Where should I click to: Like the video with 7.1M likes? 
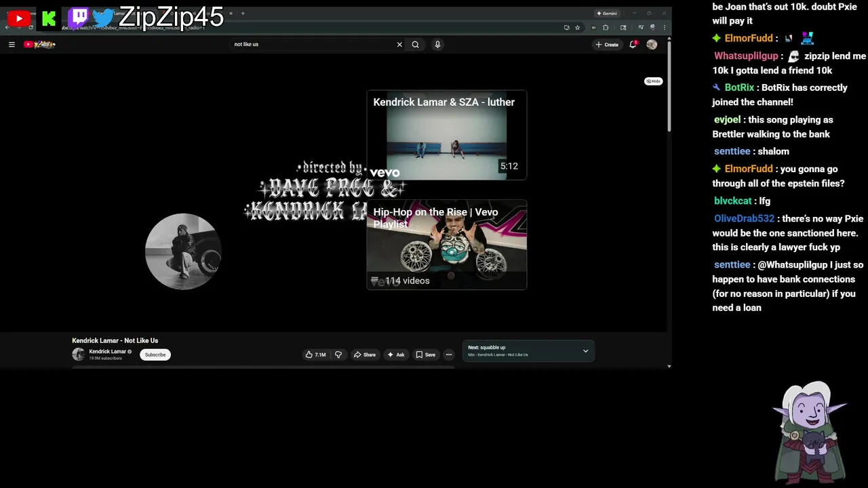(315, 354)
